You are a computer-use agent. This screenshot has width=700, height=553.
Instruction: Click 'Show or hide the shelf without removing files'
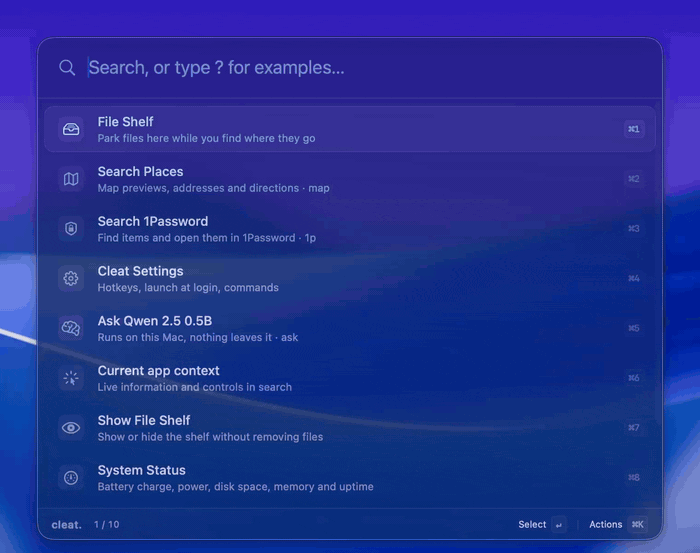(x=210, y=437)
